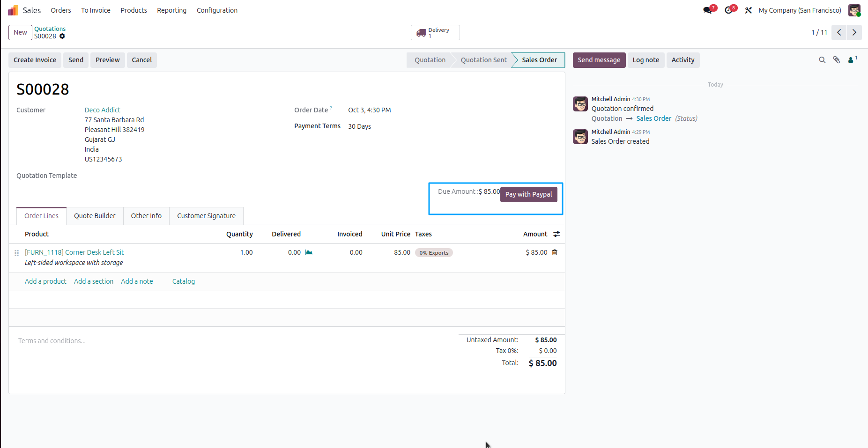
Task: Open the Delivery truck smart button
Action: click(x=435, y=33)
